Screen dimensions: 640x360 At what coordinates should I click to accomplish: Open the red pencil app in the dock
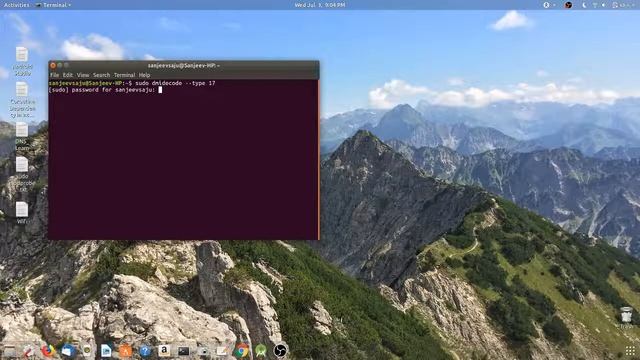pos(29,350)
